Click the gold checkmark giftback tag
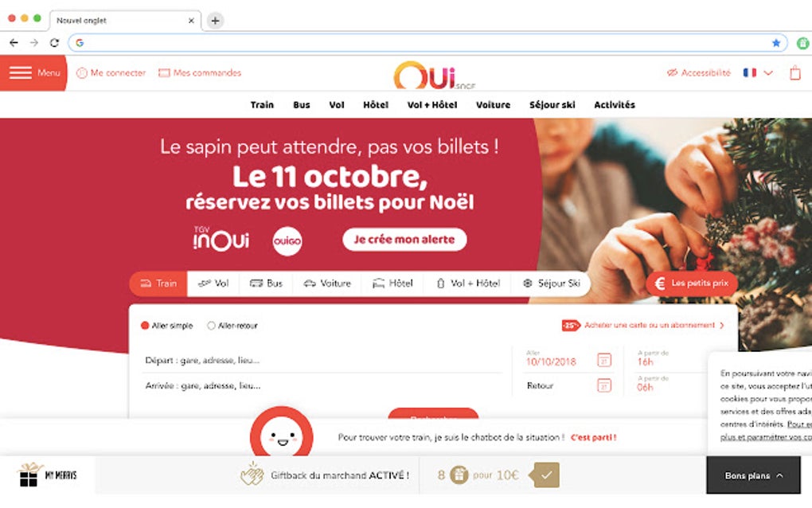Image resolution: width=812 pixels, height=508 pixels. [545, 475]
